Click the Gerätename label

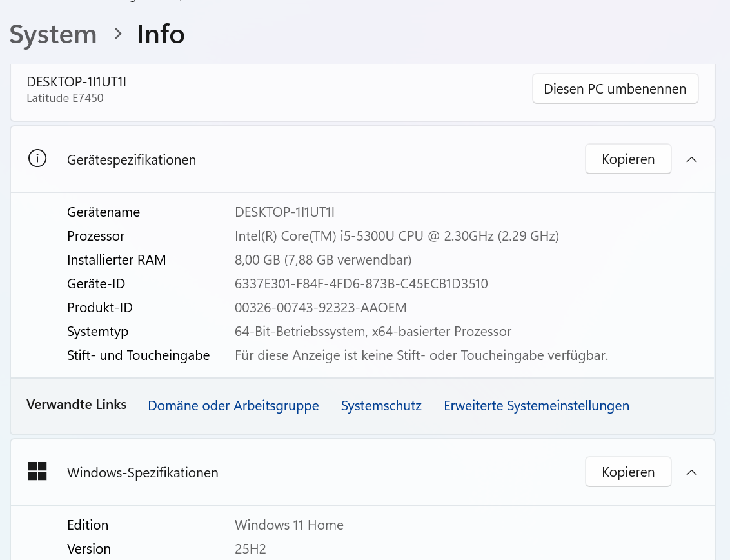tap(103, 212)
